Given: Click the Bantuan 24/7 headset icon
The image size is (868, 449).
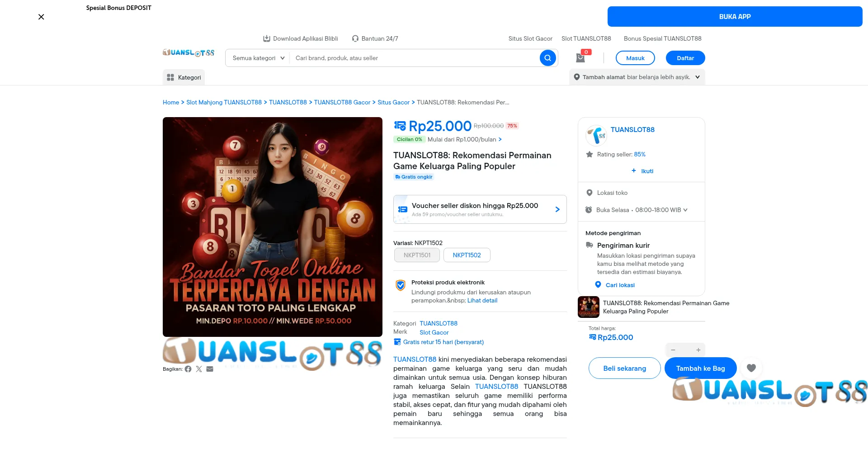Looking at the screenshot, I should click(355, 38).
